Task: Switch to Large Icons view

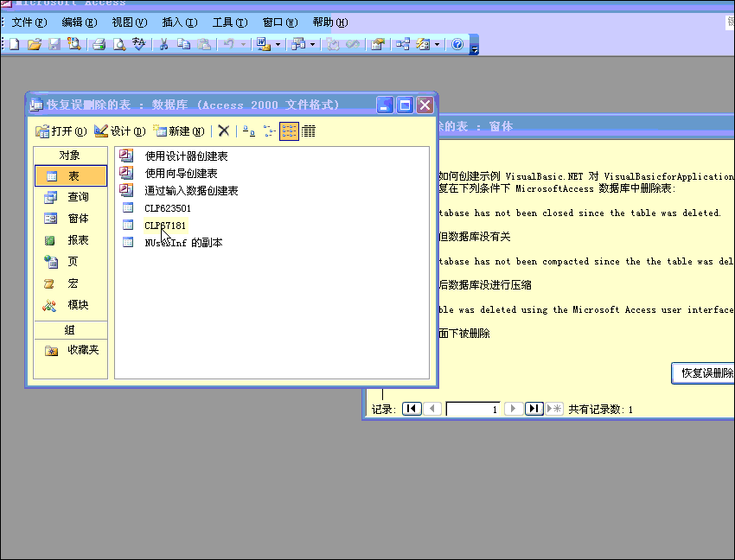Action: [x=249, y=131]
